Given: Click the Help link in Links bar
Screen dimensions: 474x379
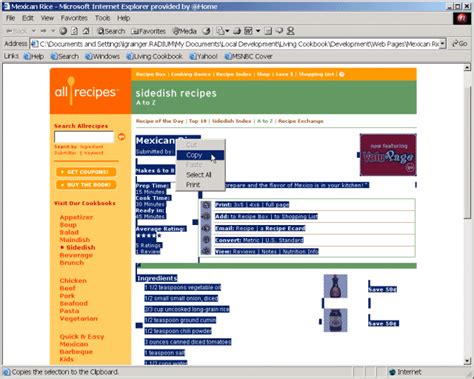Looking at the screenshot, I should click(34, 56).
